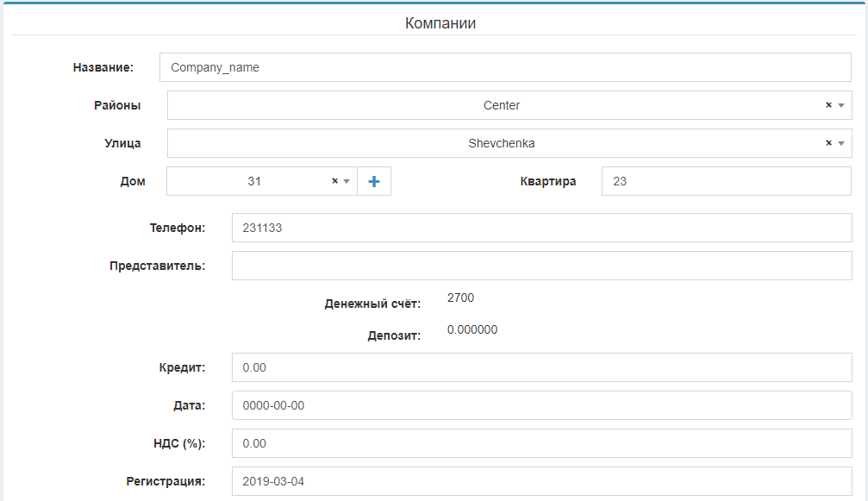Select the НДС (%) input field
868x501 pixels.
pyautogui.click(x=541, y=443)
